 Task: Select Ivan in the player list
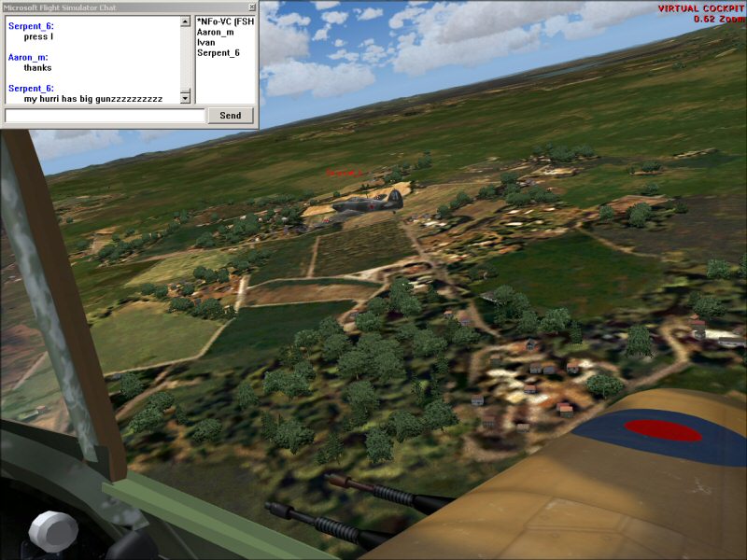[205, 42]
